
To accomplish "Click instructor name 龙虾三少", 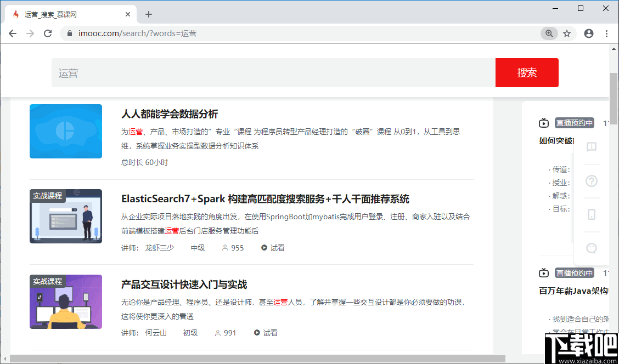I will 160,248.
